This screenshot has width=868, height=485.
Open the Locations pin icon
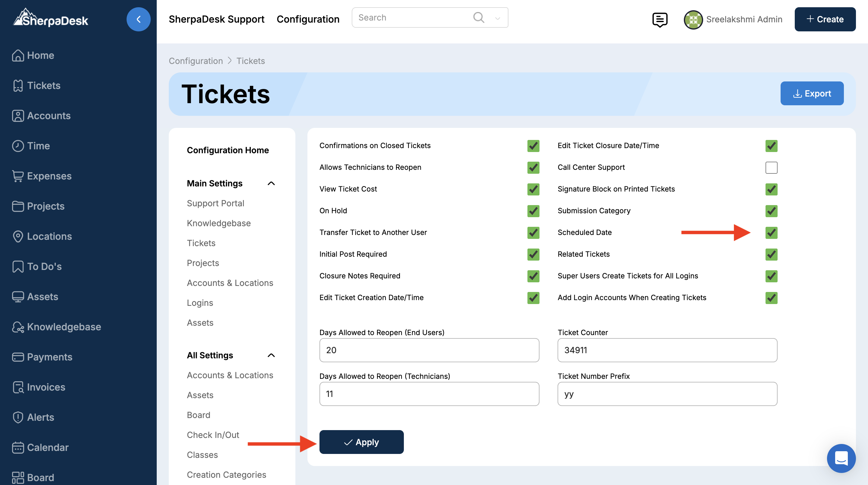18,236
